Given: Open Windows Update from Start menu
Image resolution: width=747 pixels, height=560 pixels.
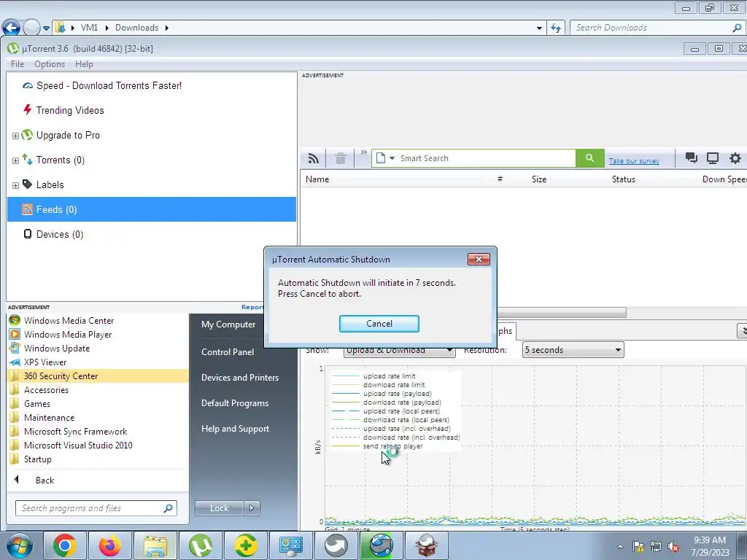Looking at the screenshot, I should [57, 349].
